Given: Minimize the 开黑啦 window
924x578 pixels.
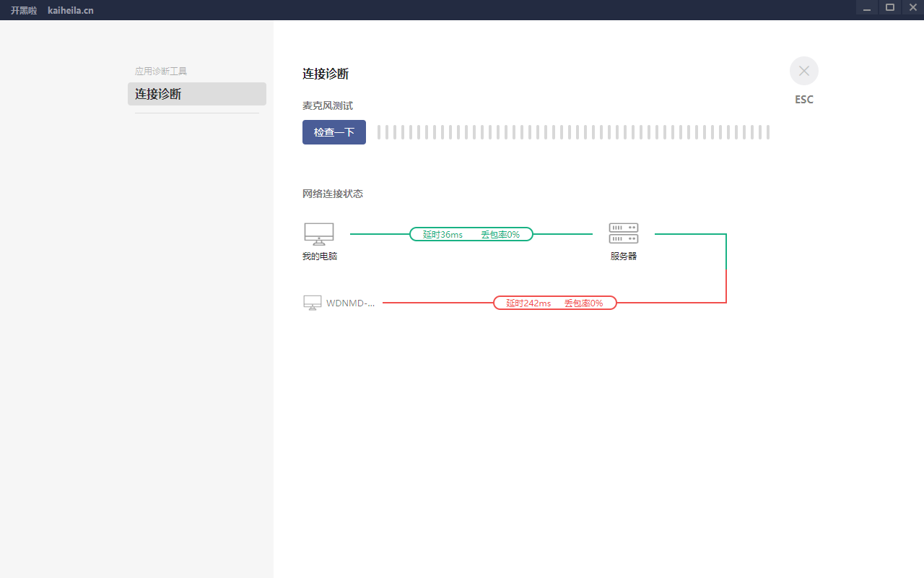Looking at the screenshot, I should point(867,8).
